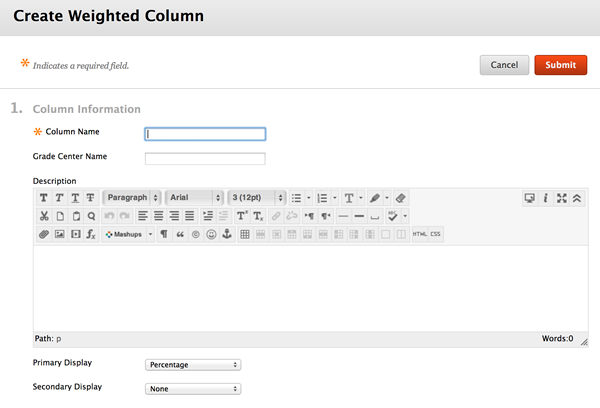The image size is (600, 408).
Task: Attach a file using the paperclip icon
Action: pyautogui.click(x=44, y=234)
